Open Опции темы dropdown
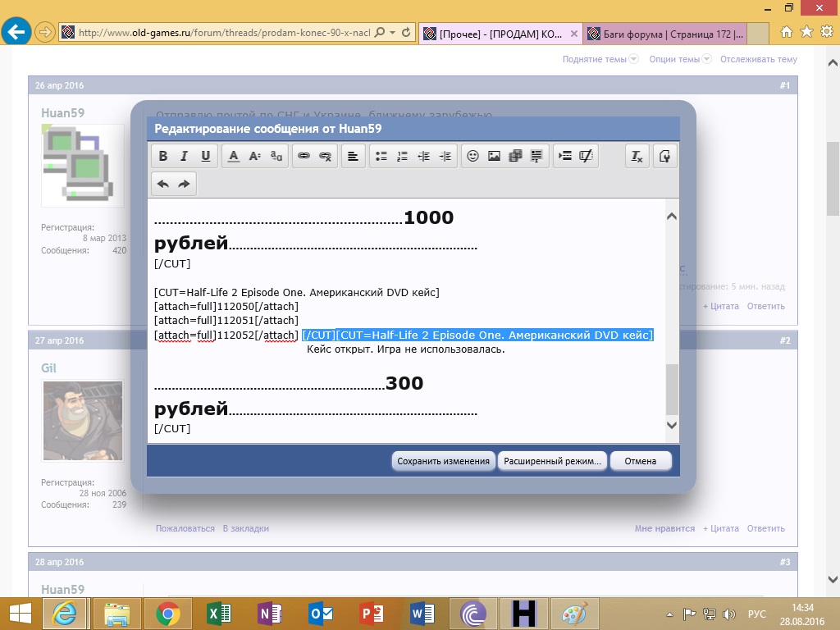Viewport: 840px width, 630px height. coord(680,59)
